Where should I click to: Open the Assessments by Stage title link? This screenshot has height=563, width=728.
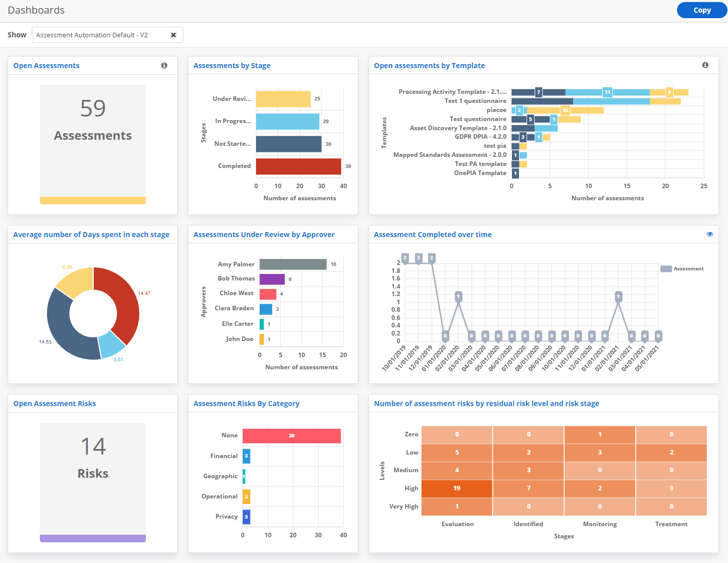tap(232, 66)
